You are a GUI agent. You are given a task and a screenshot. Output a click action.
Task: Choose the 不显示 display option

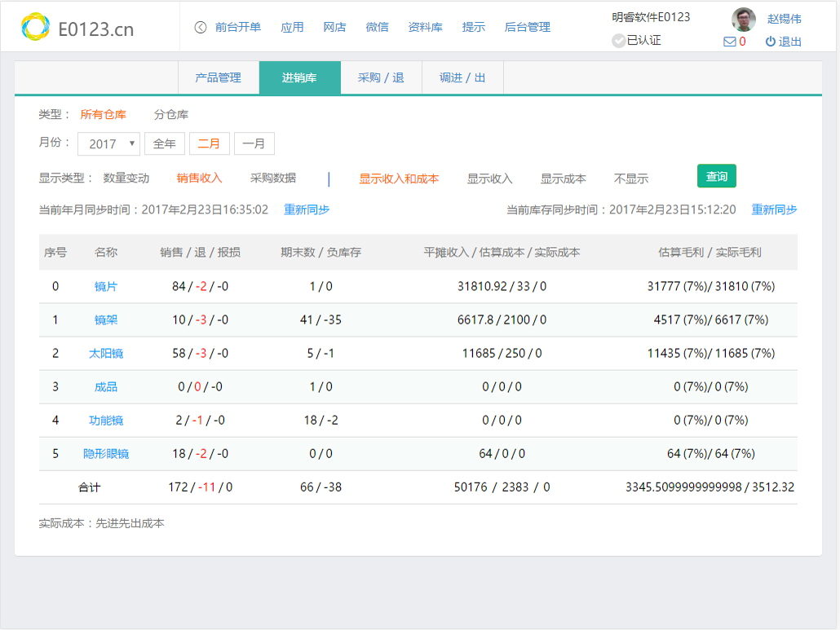tap(631, 178)
